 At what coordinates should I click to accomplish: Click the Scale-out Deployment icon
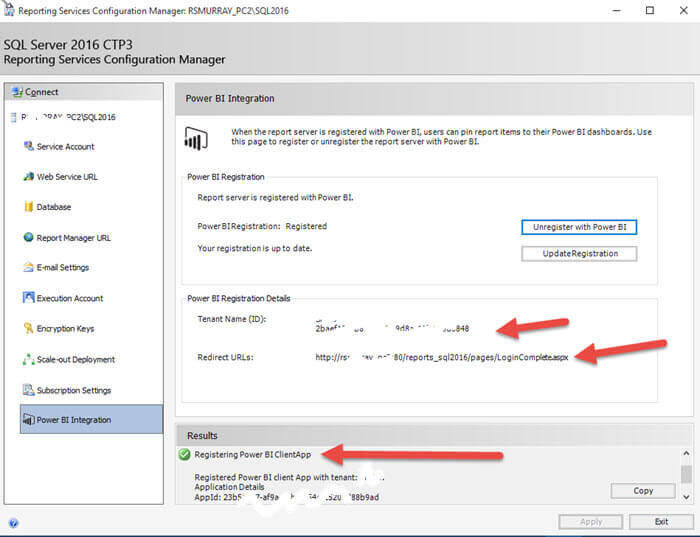point(29,359)
